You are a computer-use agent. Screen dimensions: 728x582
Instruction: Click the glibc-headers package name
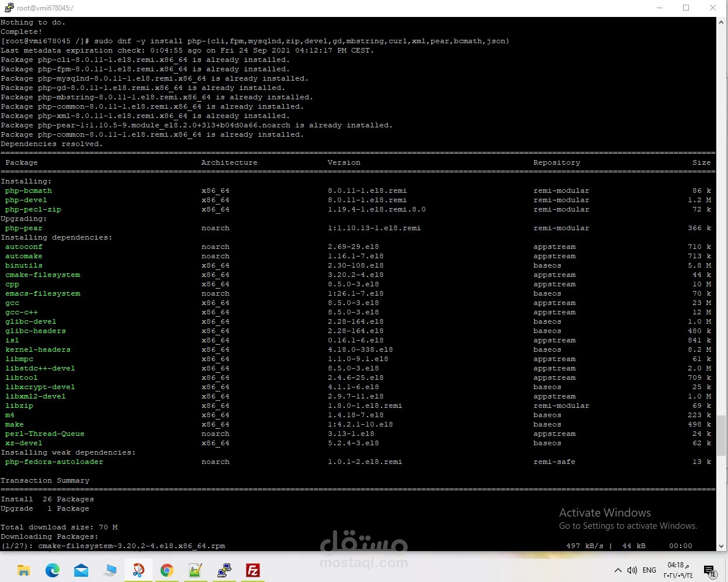pos(36,331)
